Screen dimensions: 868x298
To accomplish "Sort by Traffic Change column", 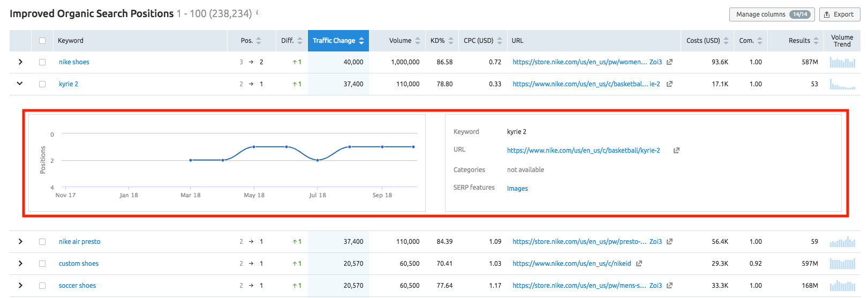I will point(338,41).
